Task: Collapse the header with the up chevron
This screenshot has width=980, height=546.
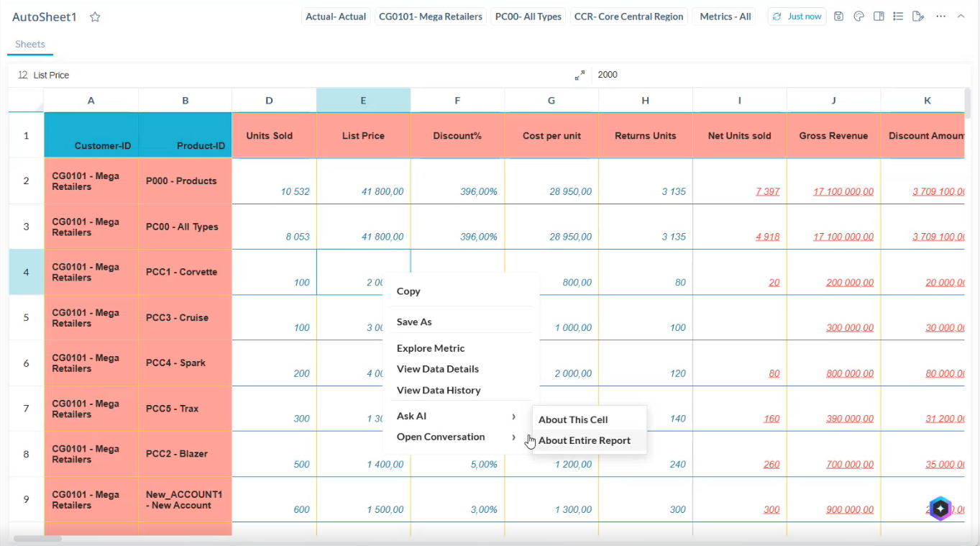Action: point(961,17)
